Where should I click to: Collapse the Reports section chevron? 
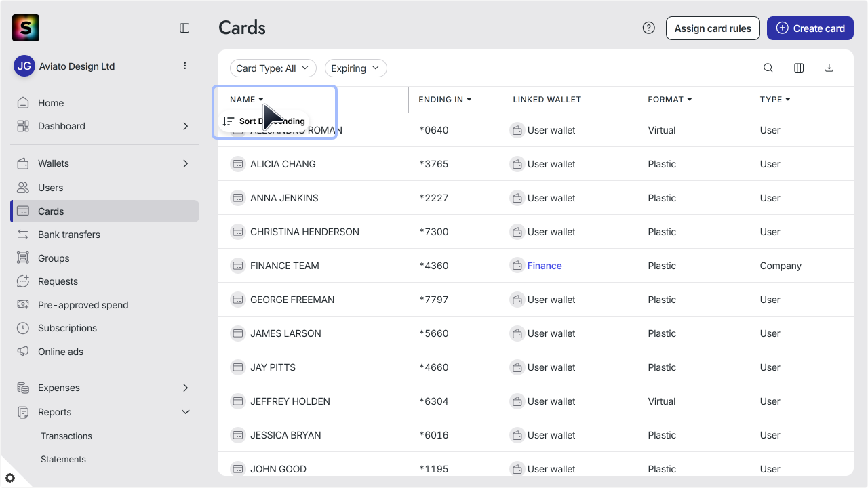click(186, 412)
